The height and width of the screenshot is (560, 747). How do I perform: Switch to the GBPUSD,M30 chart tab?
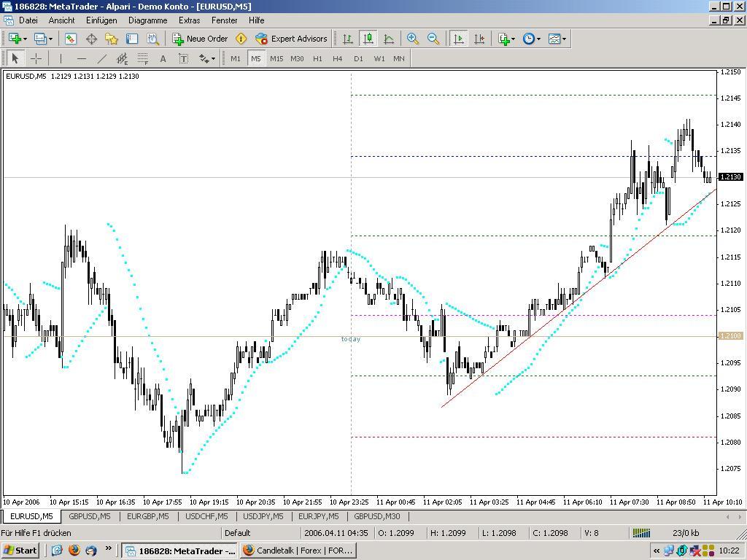click(376, 516)
